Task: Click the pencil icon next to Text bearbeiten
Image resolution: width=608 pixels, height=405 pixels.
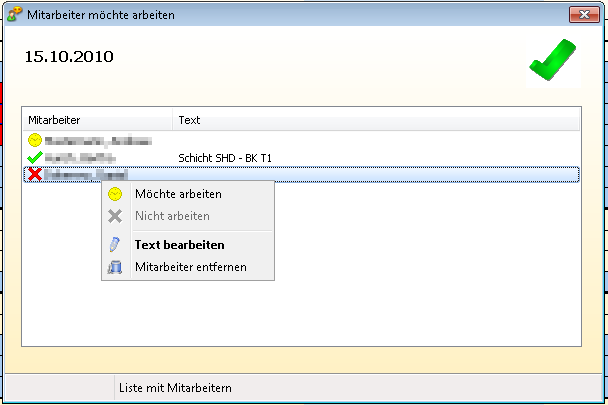Action: (x=115, y=245)
